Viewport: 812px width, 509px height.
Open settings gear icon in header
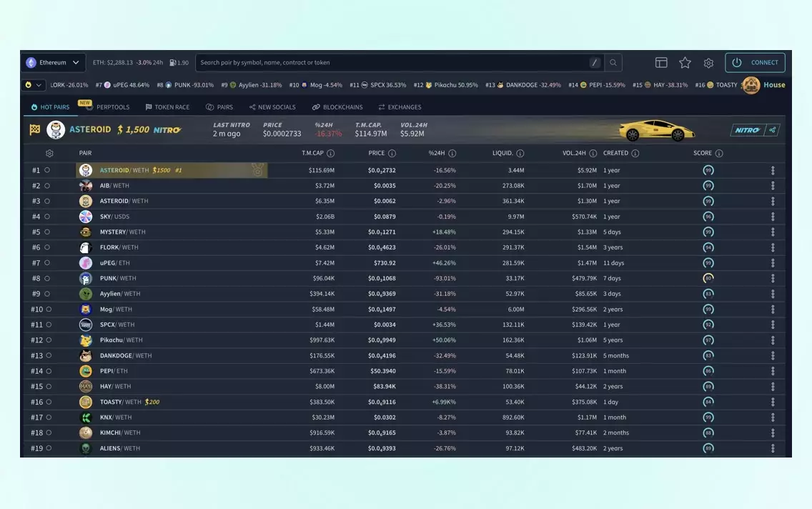click(708, 63)
